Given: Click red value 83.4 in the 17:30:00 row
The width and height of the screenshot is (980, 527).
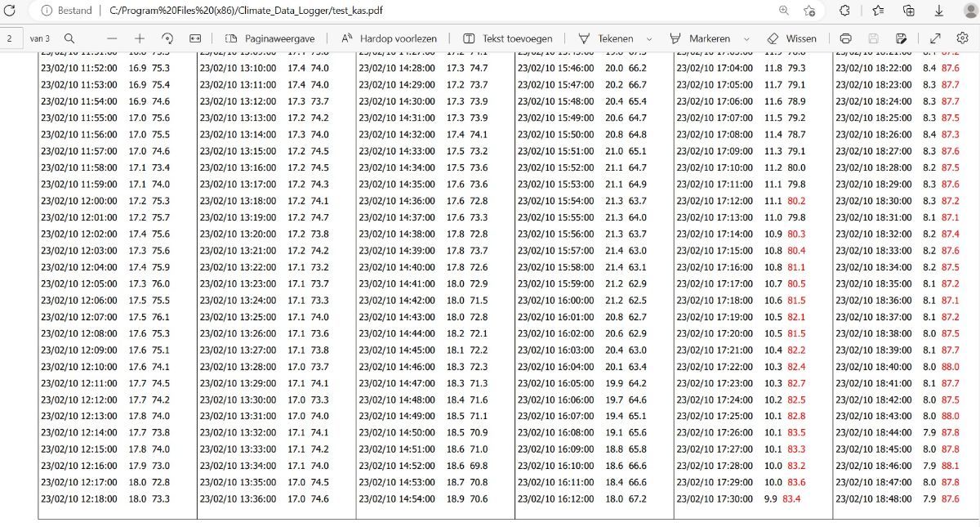Looking at the screenshot, I should tap(792, 498).
